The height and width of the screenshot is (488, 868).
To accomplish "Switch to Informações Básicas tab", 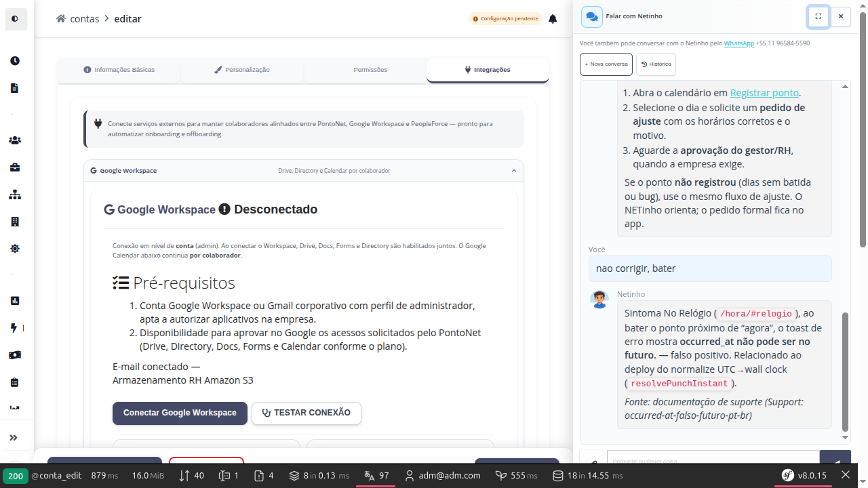I will [x=119, y=70].
